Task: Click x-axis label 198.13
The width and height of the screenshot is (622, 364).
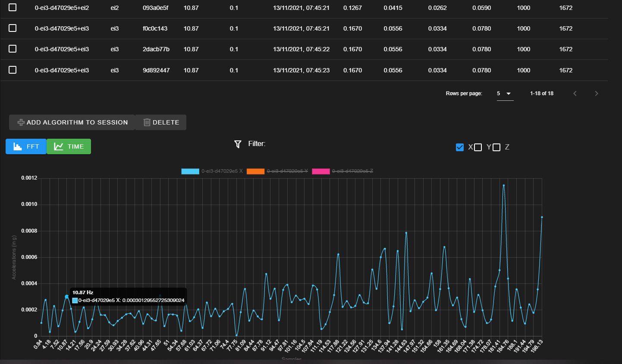Action: pyautogui.click(x=537, y=346)
